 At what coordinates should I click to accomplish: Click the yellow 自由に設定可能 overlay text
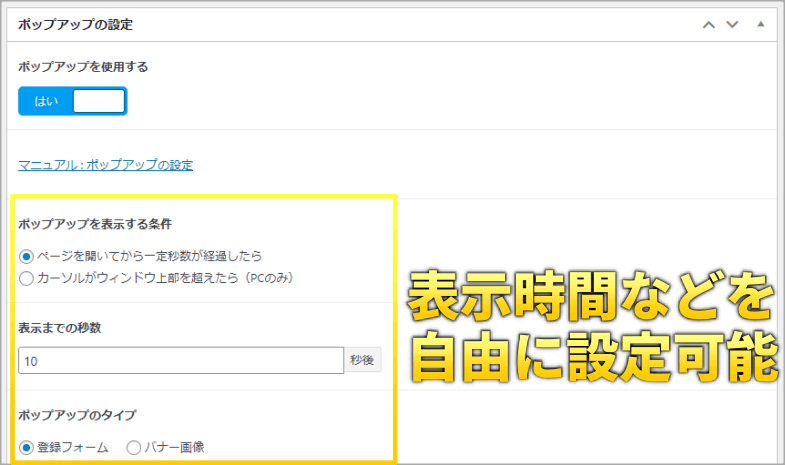[591, 358]
